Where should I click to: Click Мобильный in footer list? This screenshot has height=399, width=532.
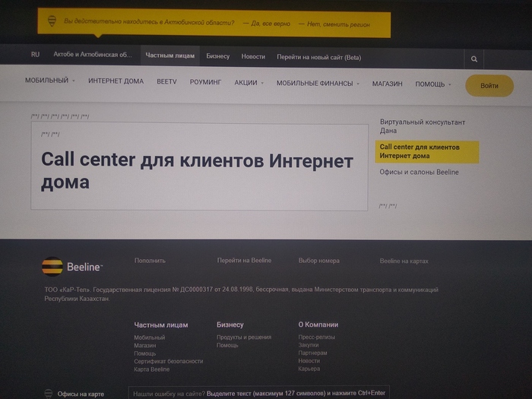[149, 337]
